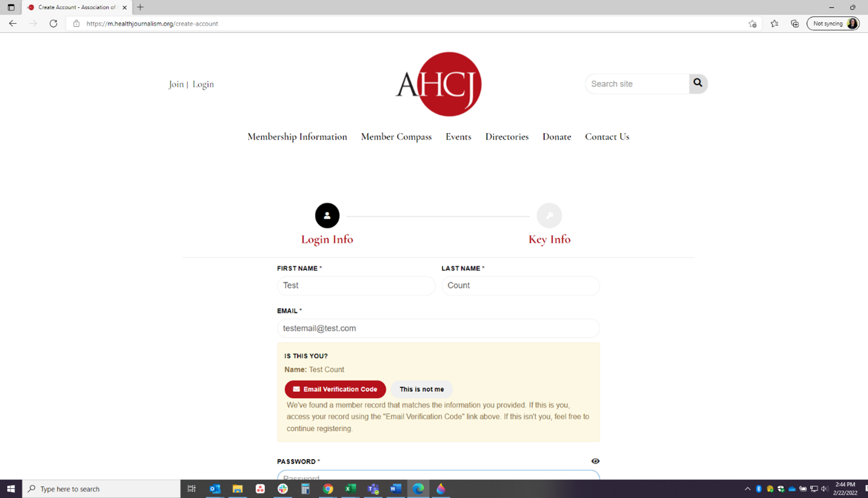Go back in the browser
Viewport: 868px width, 498px height.
tap(13, 24)
